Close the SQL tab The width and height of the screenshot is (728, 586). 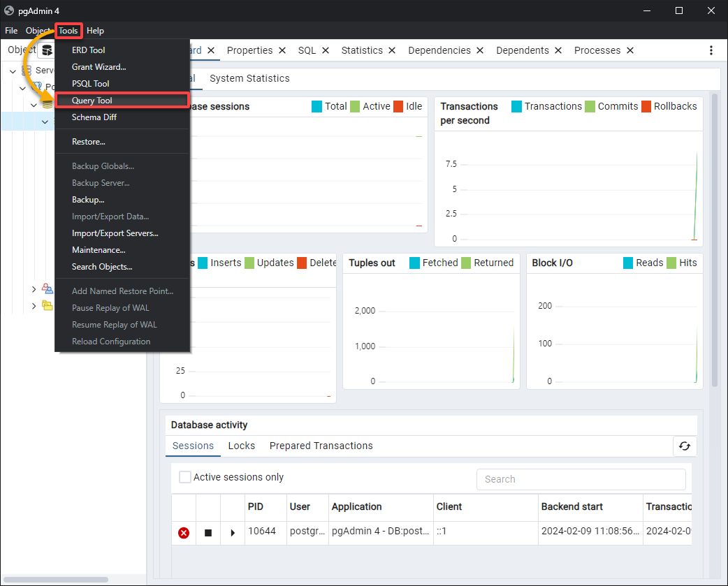[326, 50]
